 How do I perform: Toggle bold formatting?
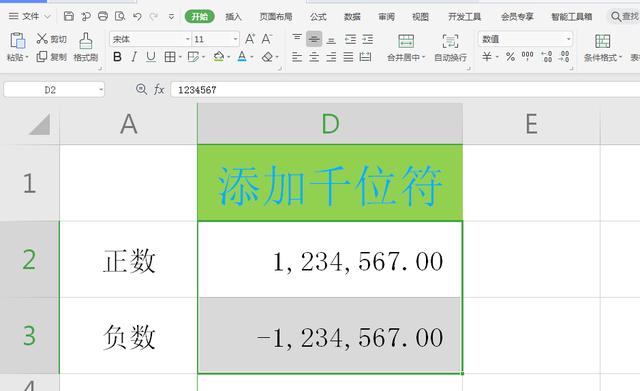click(x=117, y=57)
